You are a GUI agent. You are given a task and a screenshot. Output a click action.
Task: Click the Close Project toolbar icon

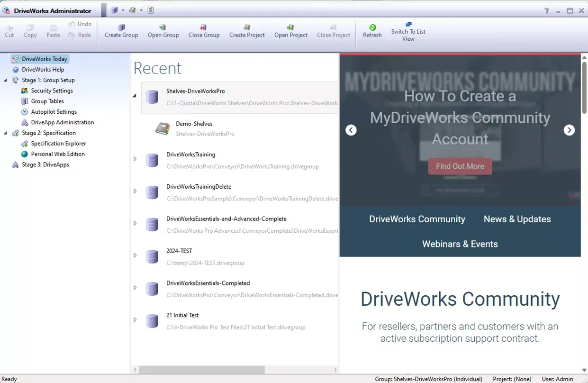(x=333, y=27)
